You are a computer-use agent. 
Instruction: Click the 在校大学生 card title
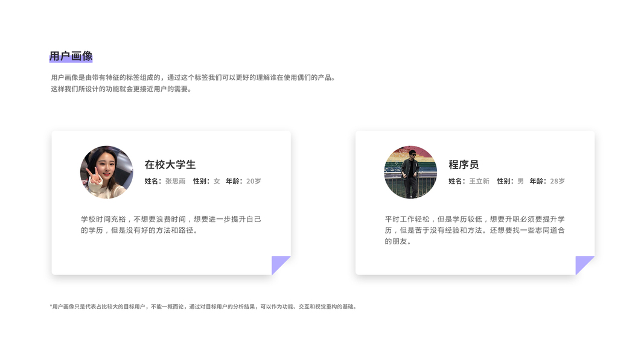(170, 165)
